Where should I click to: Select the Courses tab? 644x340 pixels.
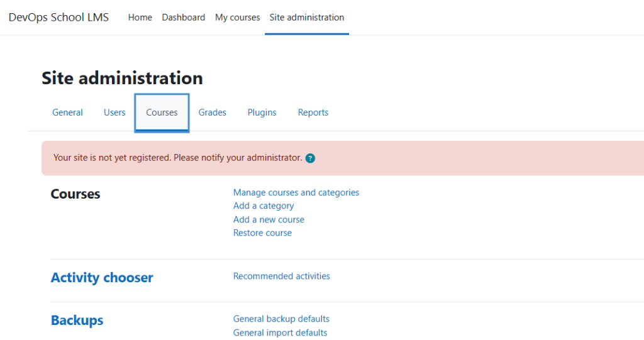tap(162, 112)
